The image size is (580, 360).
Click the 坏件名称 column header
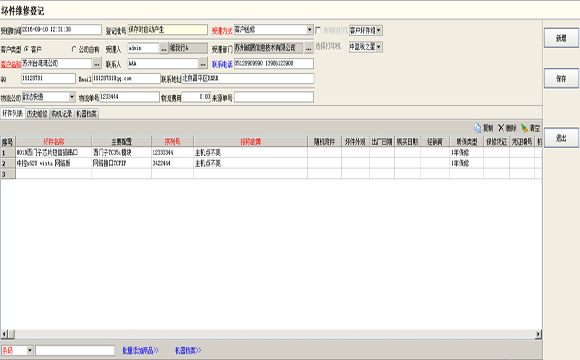pos(54,142)
